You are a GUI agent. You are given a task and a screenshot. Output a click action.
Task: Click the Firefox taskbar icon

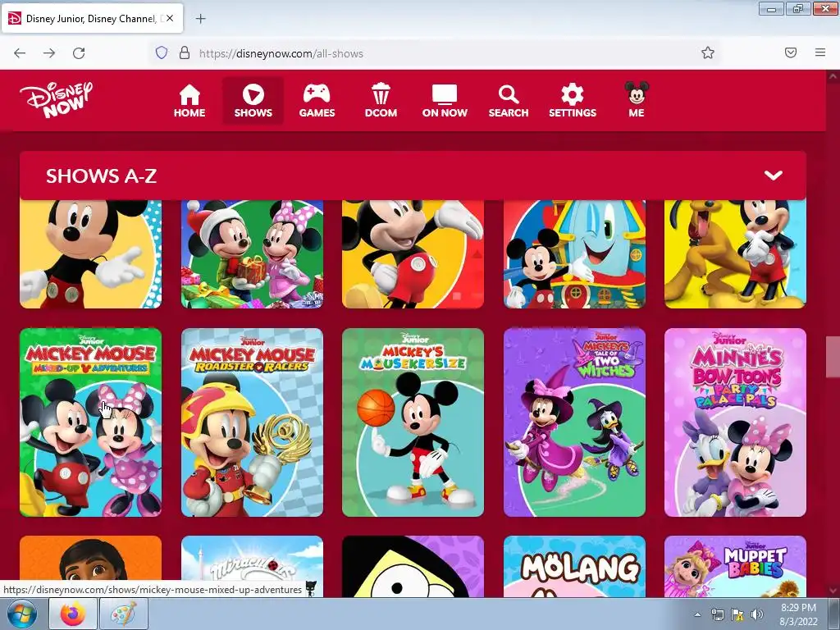(x=73, y=614)
